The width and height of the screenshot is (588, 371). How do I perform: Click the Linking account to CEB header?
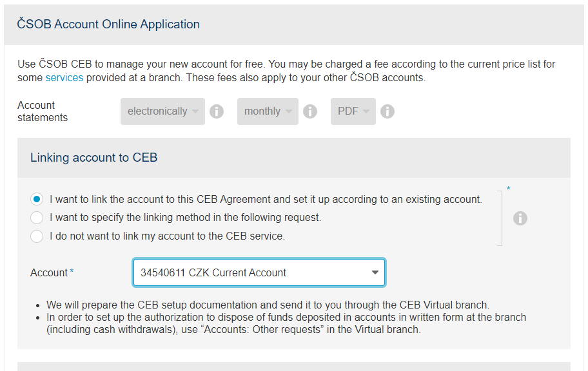(x=93, y=157)
